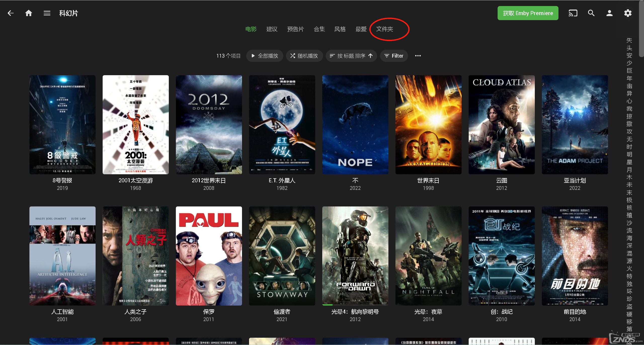The width and height of the screenshot is (644, 345).
Task: Open the E.T. 外星人 poster
Action: pos(282,125)
